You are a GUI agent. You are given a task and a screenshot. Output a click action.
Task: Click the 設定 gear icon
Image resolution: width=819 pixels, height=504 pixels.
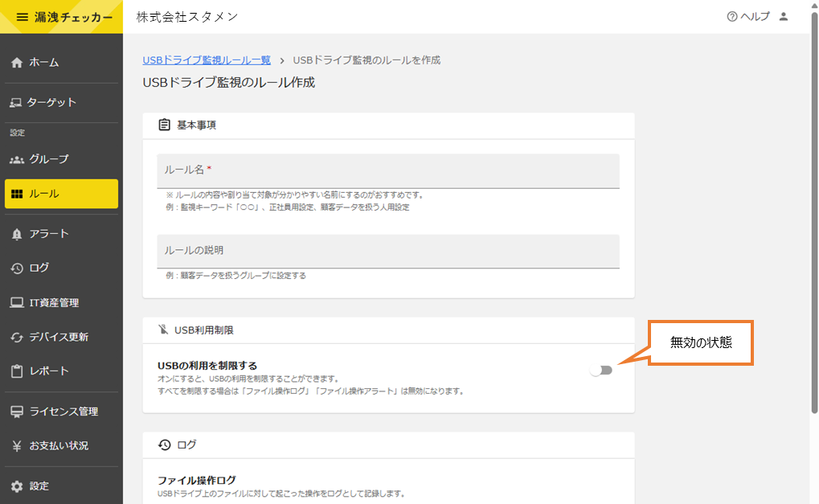point(17,486)
